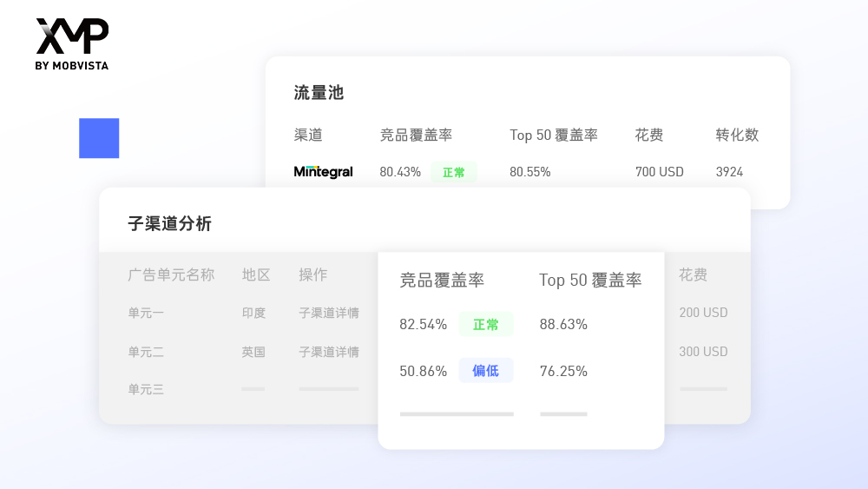Open 子渠道详情 for 单元一

click(x=329, y=313)
